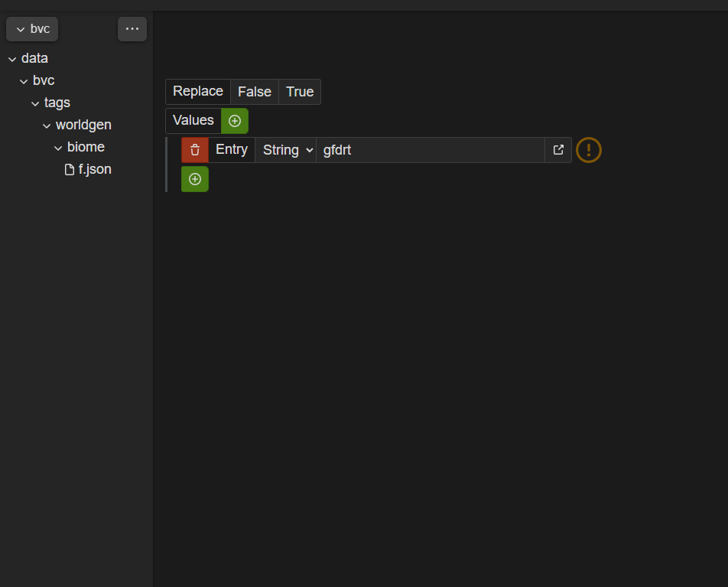Screen dimensions: 728x587
Task: Click the Values label
Action: tap(193, 121)
